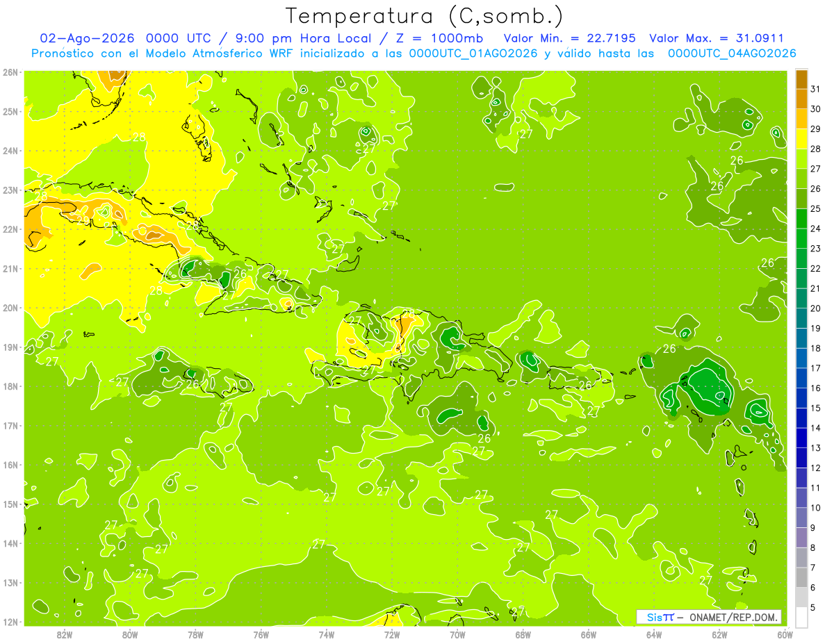Click the longitude axis label '70W'
834x644 pixels.
click(x=457, y=634)
